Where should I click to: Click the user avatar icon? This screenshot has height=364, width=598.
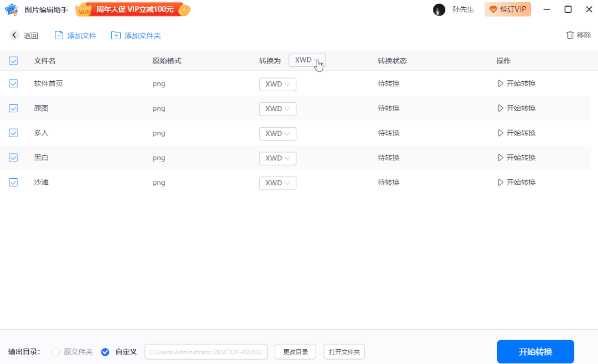coord(439,9)
